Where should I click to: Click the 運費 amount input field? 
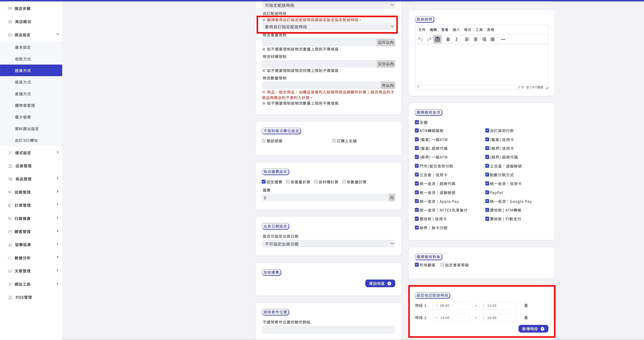(x=325, y=198)
